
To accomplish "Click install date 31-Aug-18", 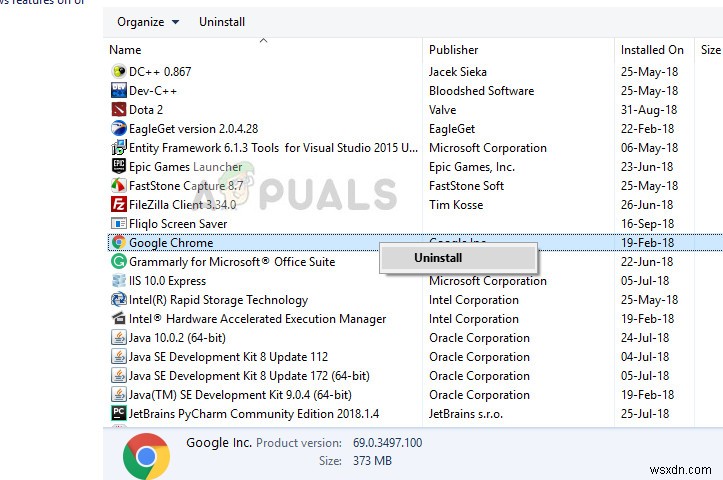I will coord(649,110).
